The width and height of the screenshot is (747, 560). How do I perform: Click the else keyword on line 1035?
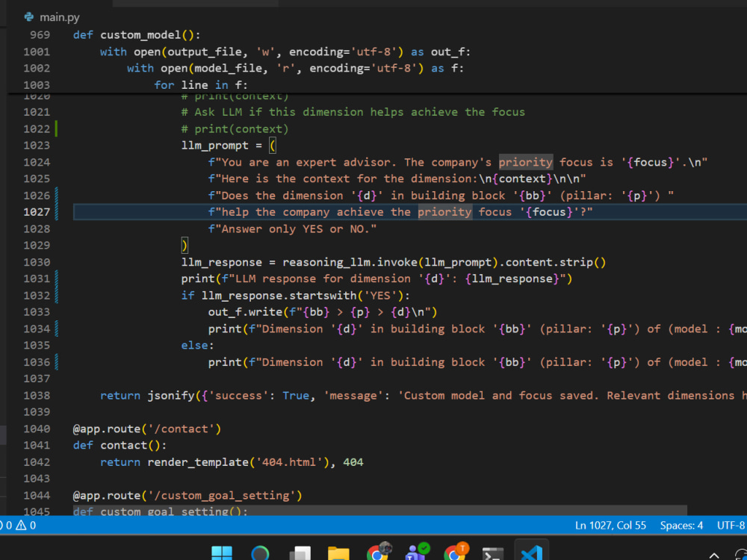(x=194, y=345)
